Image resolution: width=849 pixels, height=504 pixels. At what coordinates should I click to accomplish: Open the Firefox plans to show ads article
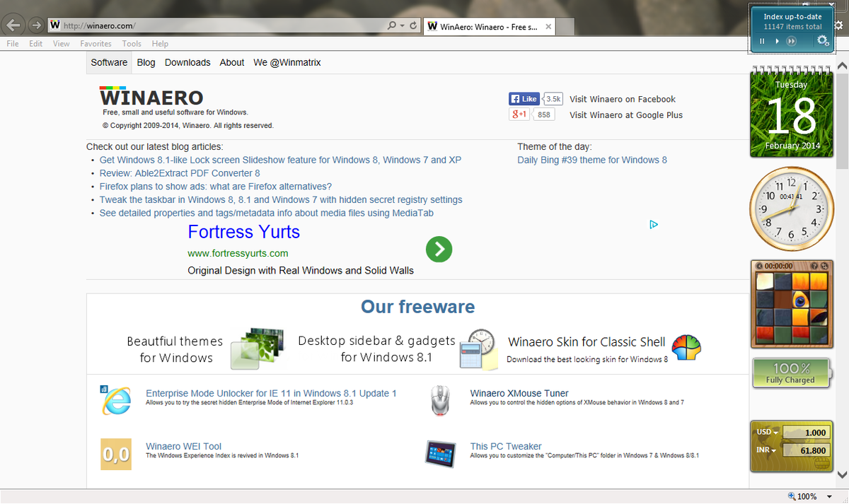[216, 187]
